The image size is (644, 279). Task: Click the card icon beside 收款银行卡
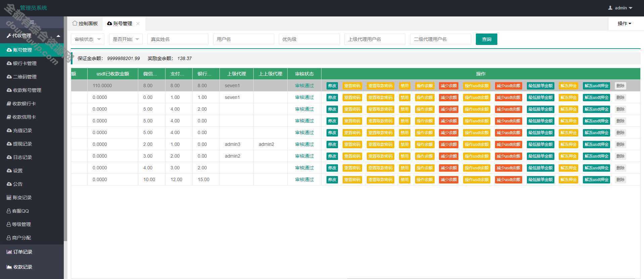coord(9,104)
